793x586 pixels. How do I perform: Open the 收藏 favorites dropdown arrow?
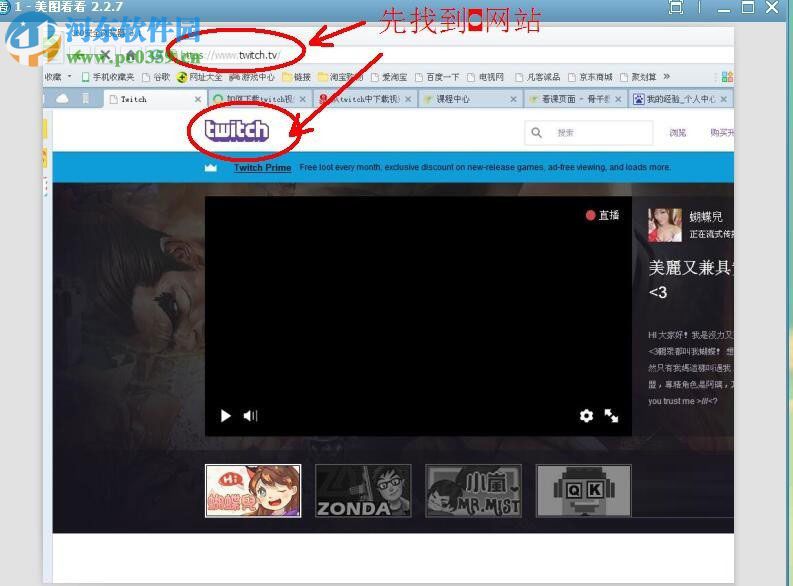click(x=70, y=76)
